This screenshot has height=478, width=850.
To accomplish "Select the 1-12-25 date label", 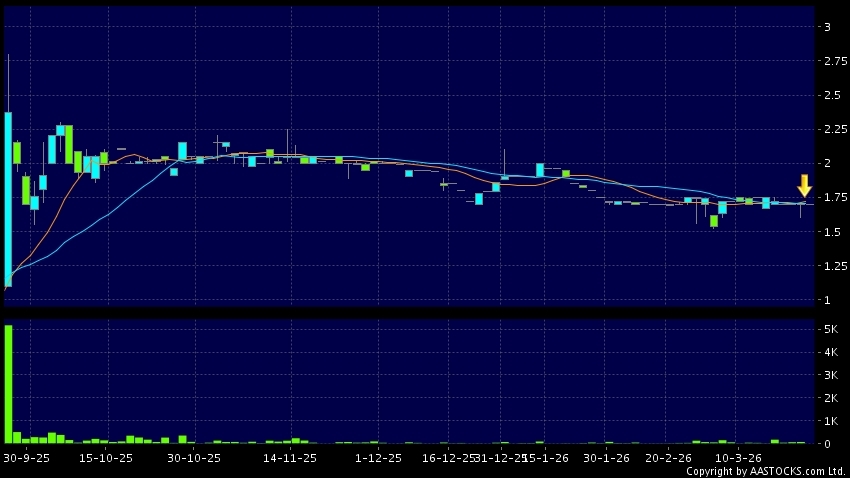I will (378, 457).
